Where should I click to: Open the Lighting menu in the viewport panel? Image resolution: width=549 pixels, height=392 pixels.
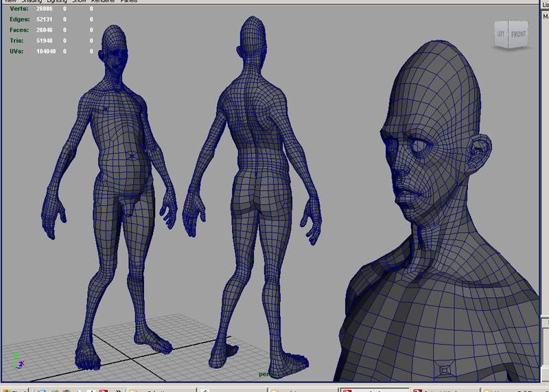click(57, 1)
